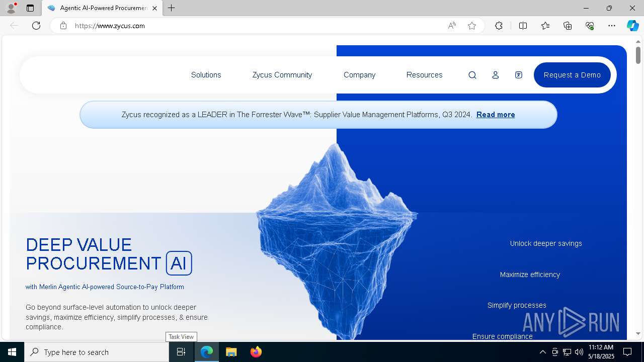
Task: Open volume control tray icon
Action: click(579, 352)
